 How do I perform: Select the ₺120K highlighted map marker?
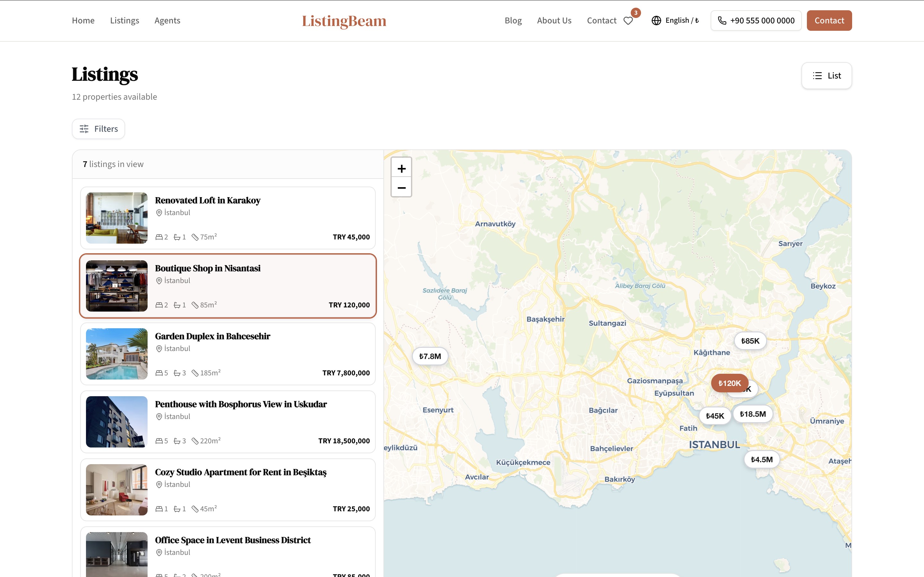coord(729,383)
